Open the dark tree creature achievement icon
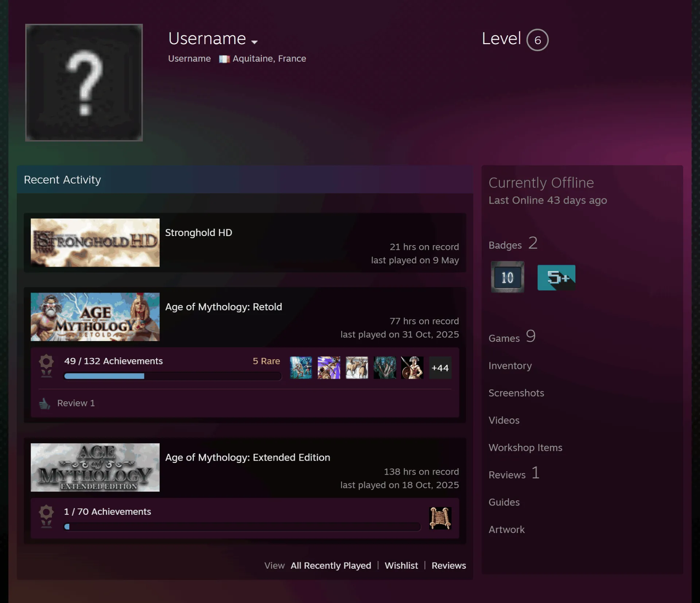This screenshot has width=700, height=603. click(385, 368)
